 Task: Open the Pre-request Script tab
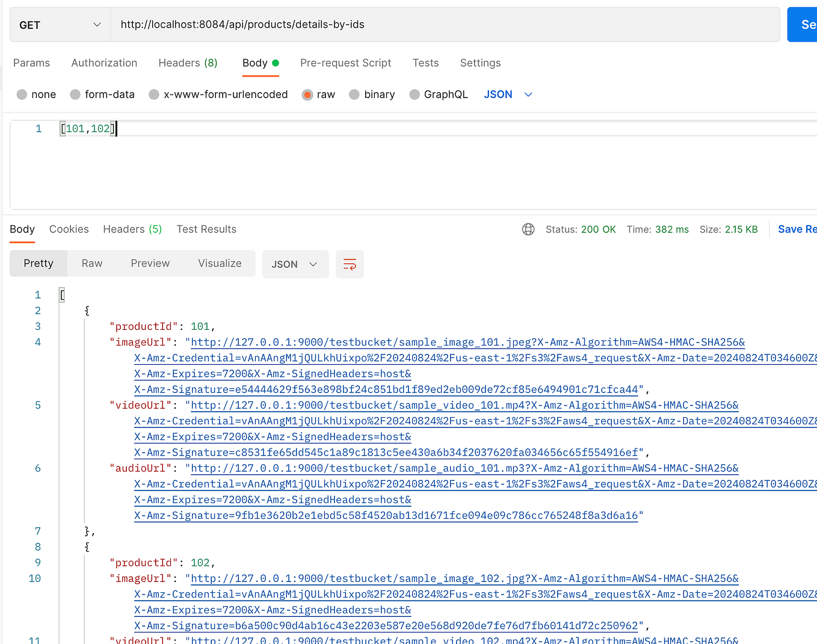click(x=346, y=63)
